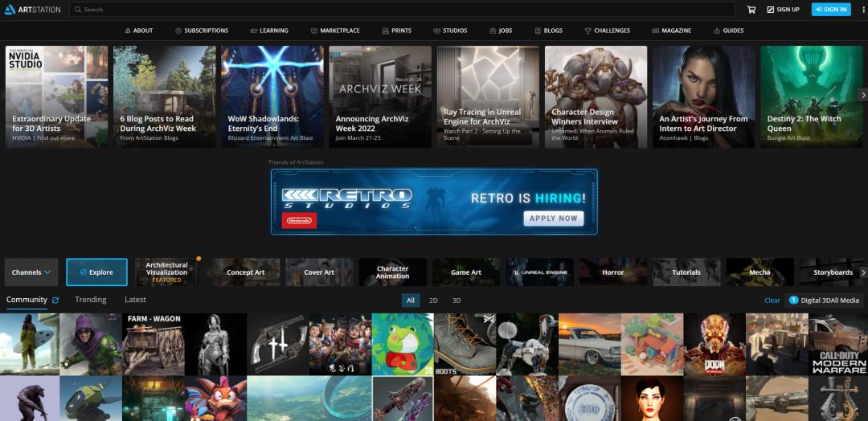This screenshot has height=421, width=868.
Task: Expand the Channels dropdown
Action: 31,272
